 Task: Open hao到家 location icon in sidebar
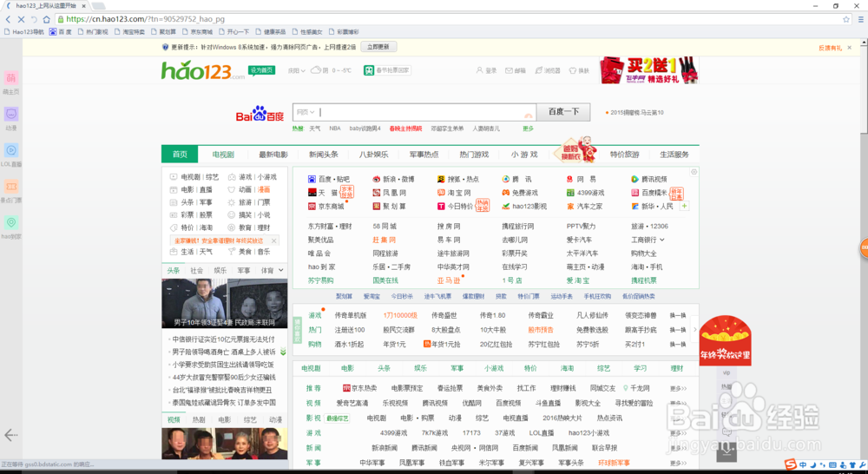coord(11,222)
